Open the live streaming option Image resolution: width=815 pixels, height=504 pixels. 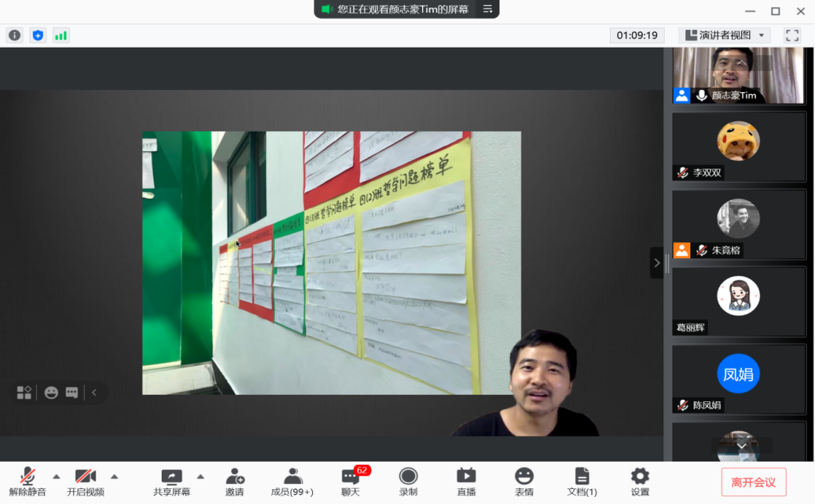(x=466, y=482)
